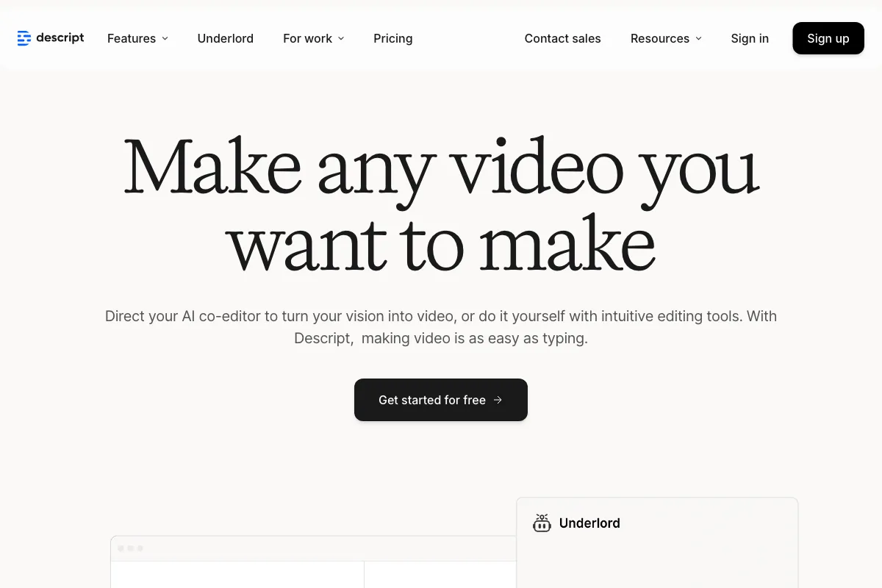Screen dimensions: 882x588
Task: Click the Underlord robot face icon
Action: coord(542,526)
